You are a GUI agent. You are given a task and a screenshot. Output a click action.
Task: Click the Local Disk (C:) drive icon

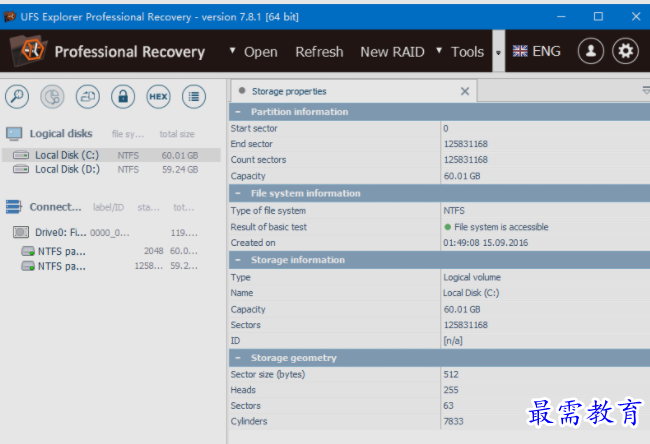[21, 155]
